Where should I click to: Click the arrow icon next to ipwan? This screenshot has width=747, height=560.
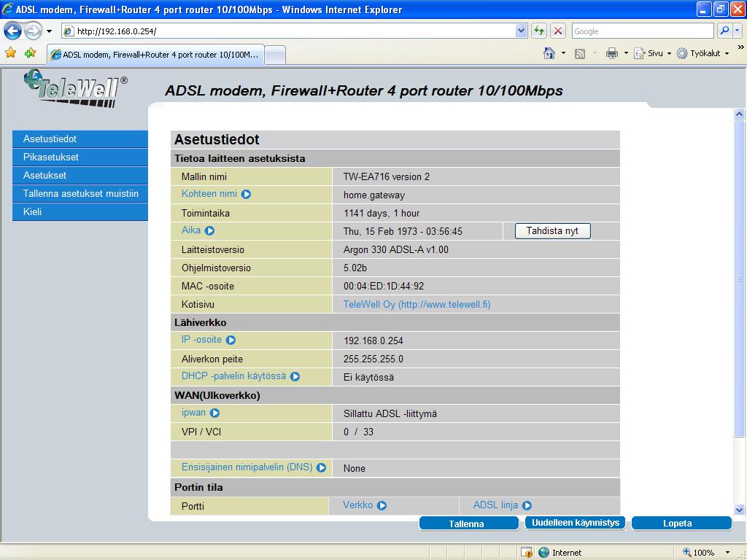coord(214,413)
